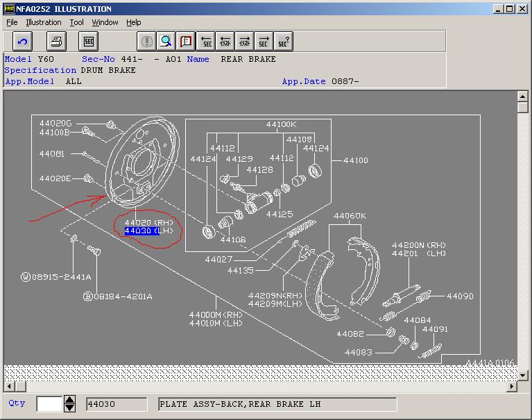The image size is (532, 420).
Task: Select part label 44000M (RH)
Action: [x=216, y=314]
